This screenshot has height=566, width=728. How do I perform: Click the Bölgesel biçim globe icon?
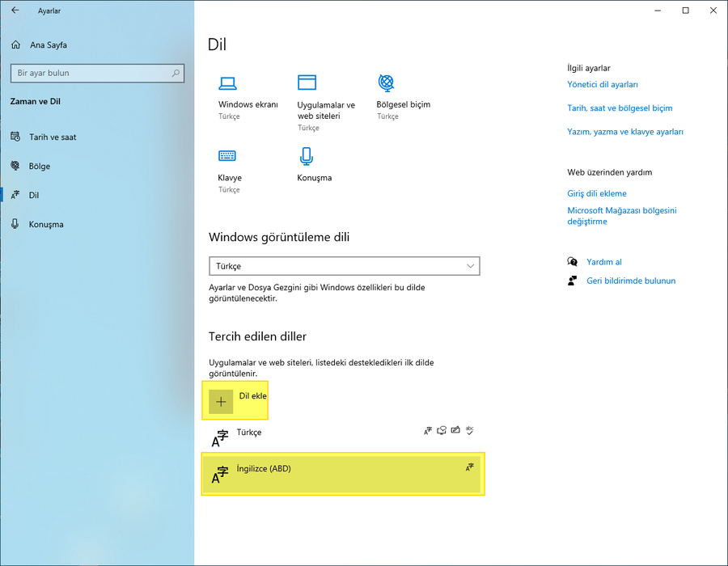click(x=387, y=82)
